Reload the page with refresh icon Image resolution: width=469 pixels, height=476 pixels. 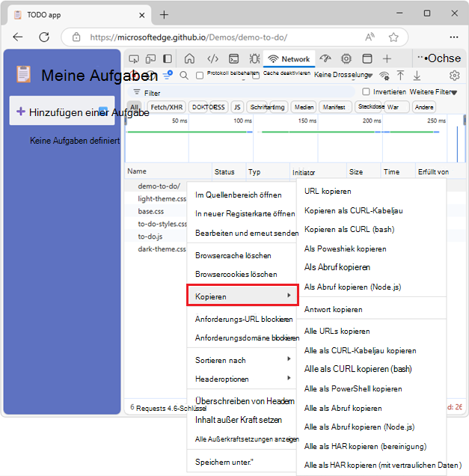point(44,37)
